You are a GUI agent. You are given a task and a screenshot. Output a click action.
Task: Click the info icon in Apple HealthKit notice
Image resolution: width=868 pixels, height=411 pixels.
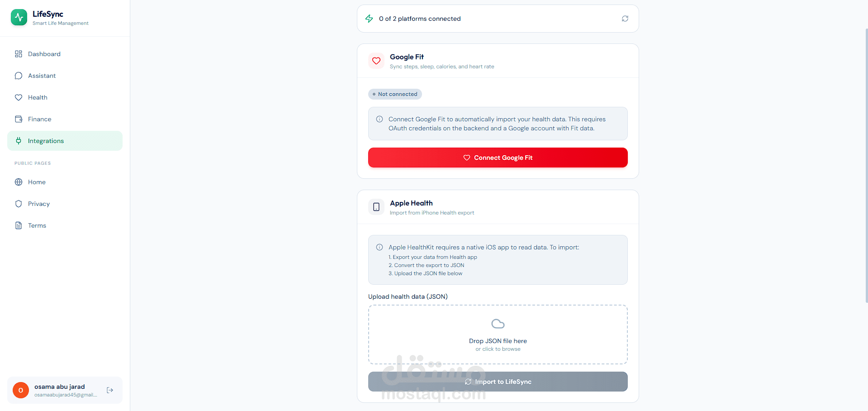(379, 247)
